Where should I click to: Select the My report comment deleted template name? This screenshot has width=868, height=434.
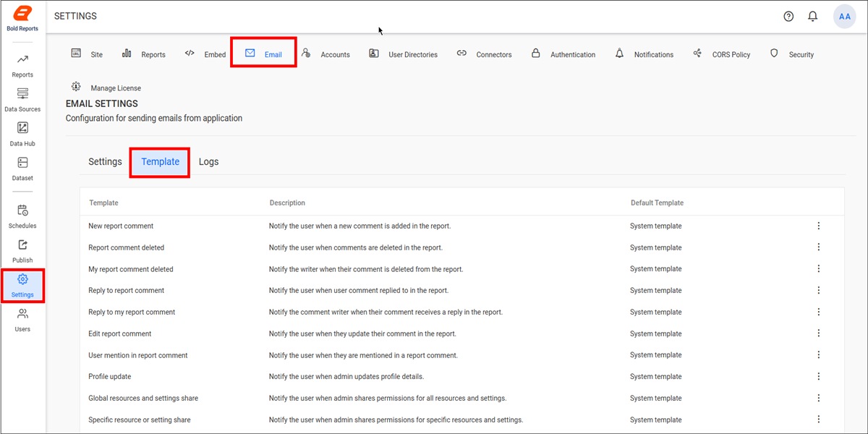click(x=131, y=269)
